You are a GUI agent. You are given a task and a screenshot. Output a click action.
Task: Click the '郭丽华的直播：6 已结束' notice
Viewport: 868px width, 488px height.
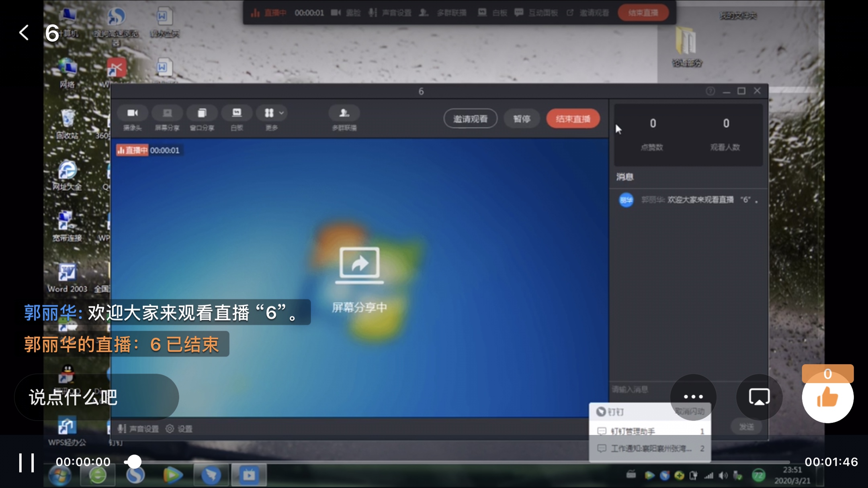click(122, 344)
